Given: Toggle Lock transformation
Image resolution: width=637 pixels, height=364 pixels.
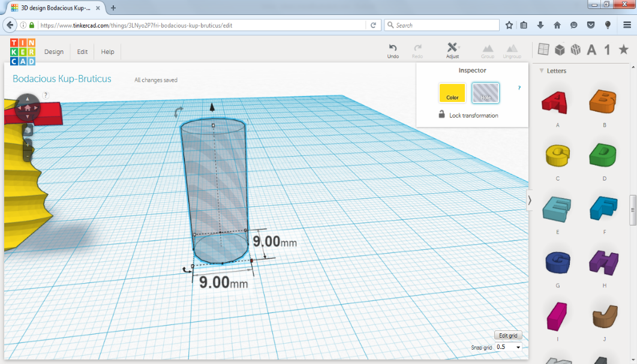Looking at the screenshot, I should tap(468, 115).
